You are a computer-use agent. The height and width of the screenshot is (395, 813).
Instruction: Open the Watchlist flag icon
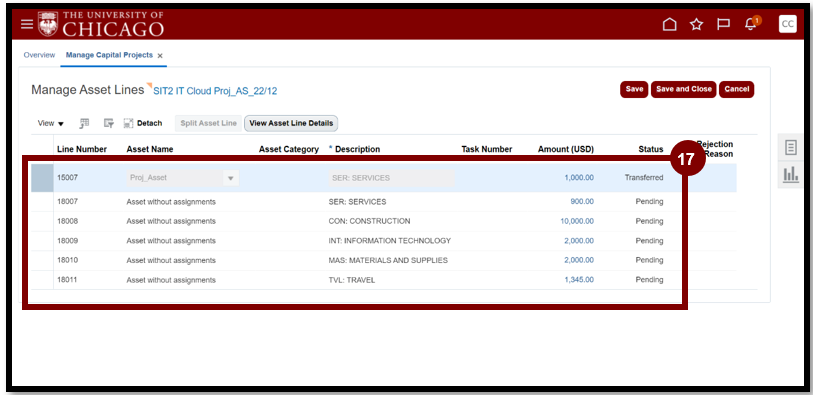click(723, 24)
